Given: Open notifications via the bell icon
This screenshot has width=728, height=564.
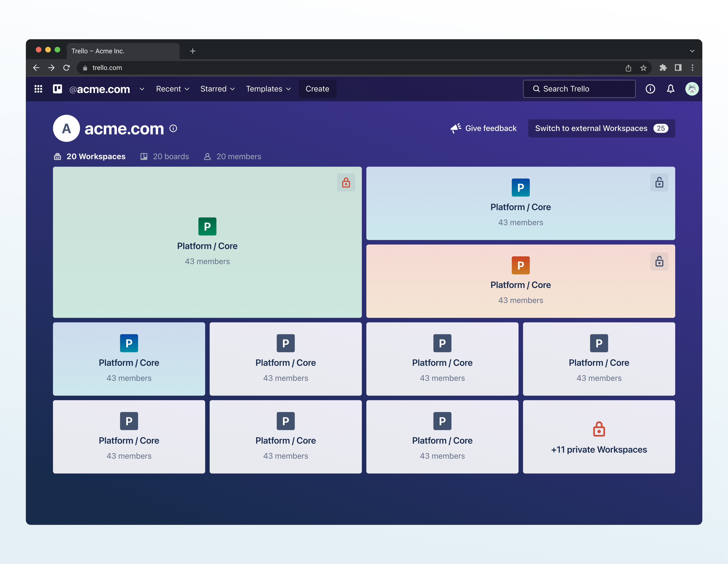Looking at the screenshot, I should coord(671,89).
